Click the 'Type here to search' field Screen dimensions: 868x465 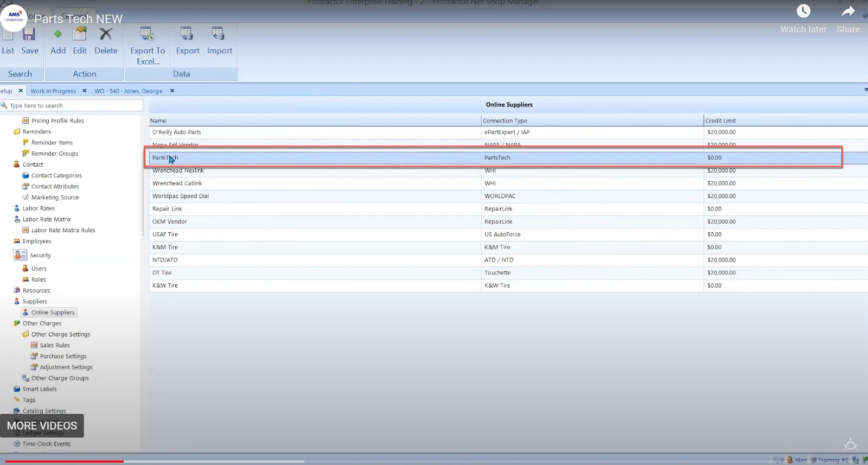pos(73,106)
